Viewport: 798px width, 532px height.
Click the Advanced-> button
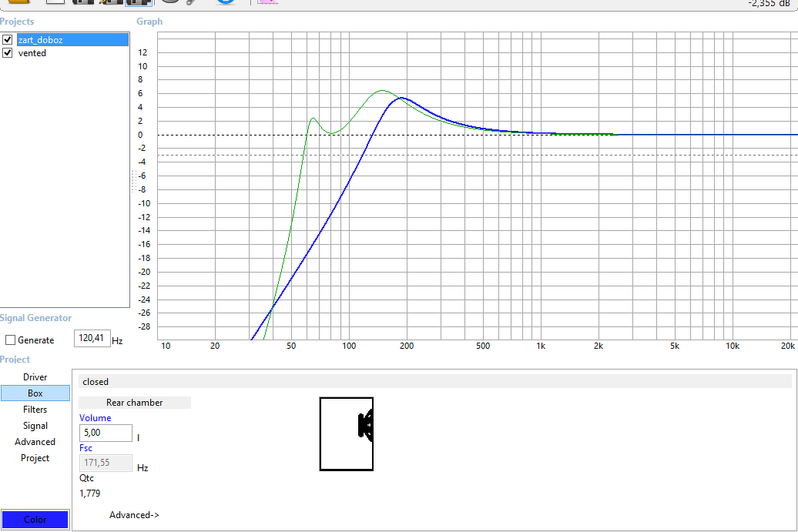pyautogui.click(x=134, y=515)
